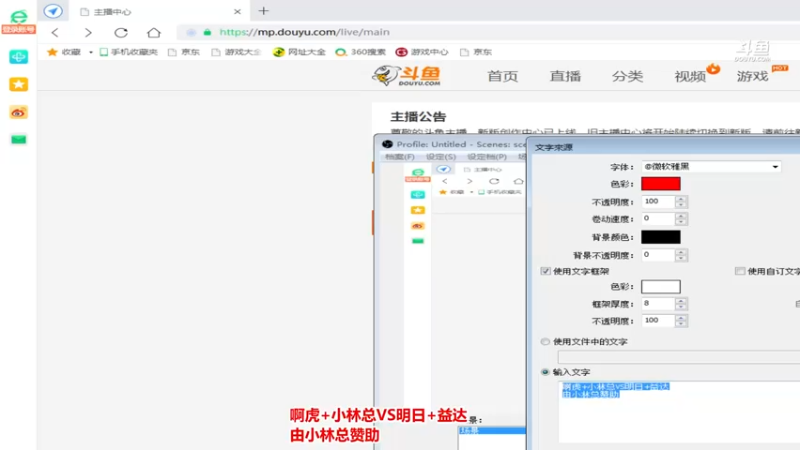Viewport: 800px width, 450px height.
Task: Open the teal game-pad sidebar icon
Action: pos(18,57)
